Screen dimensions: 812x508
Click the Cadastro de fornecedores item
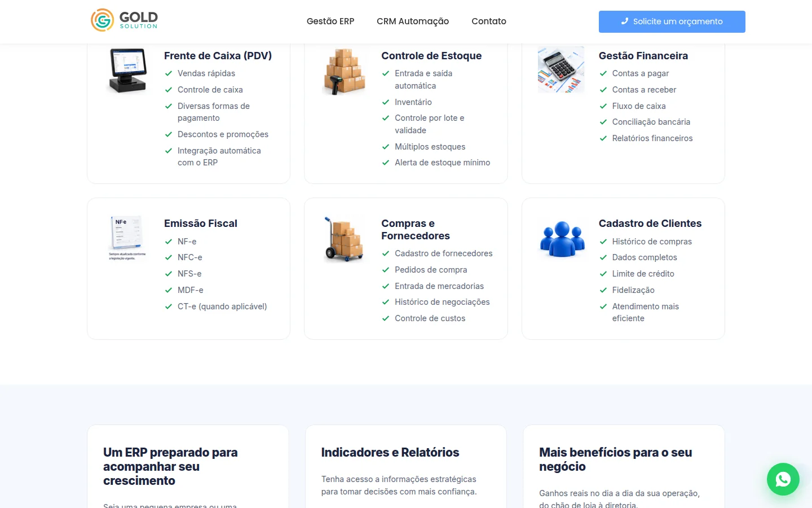pyautogui.click(x=444, y=253)
